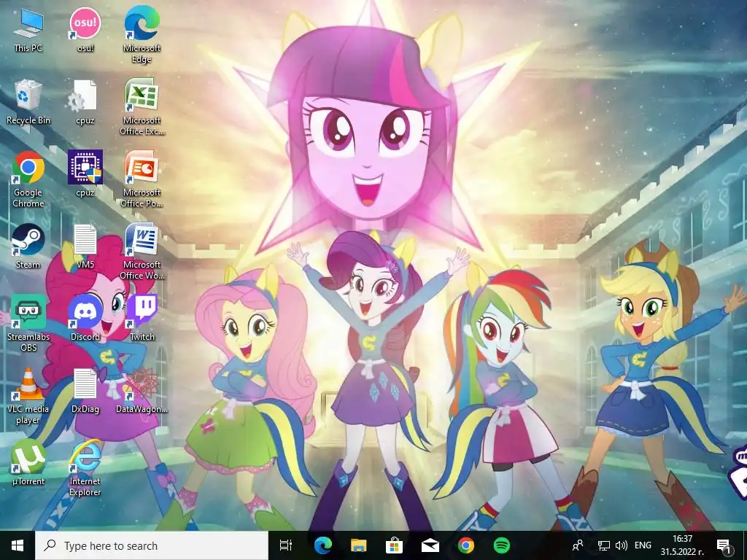The height and width of the screenshot is (560, 747).
Task: Select the This PC desktop icon
Action: 28,30
